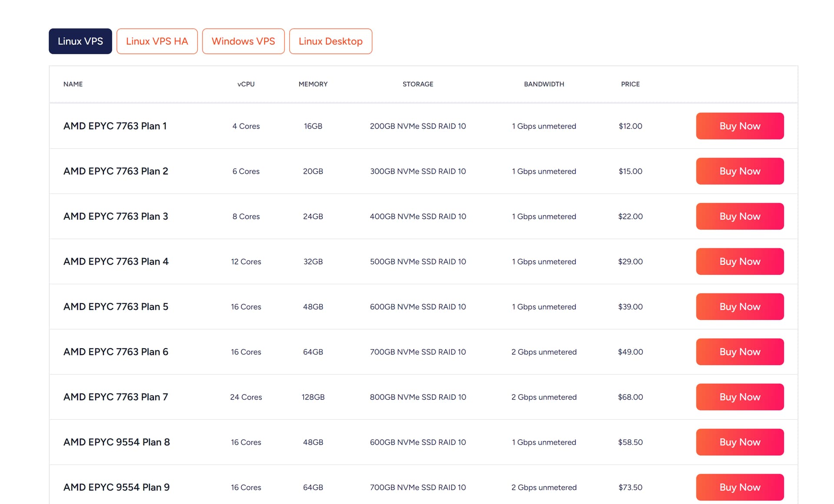This screenshot has width=834, height=504.
Task: Select the AMD EPYC 9554 Plan 8 name
Action: pos(116,442)
